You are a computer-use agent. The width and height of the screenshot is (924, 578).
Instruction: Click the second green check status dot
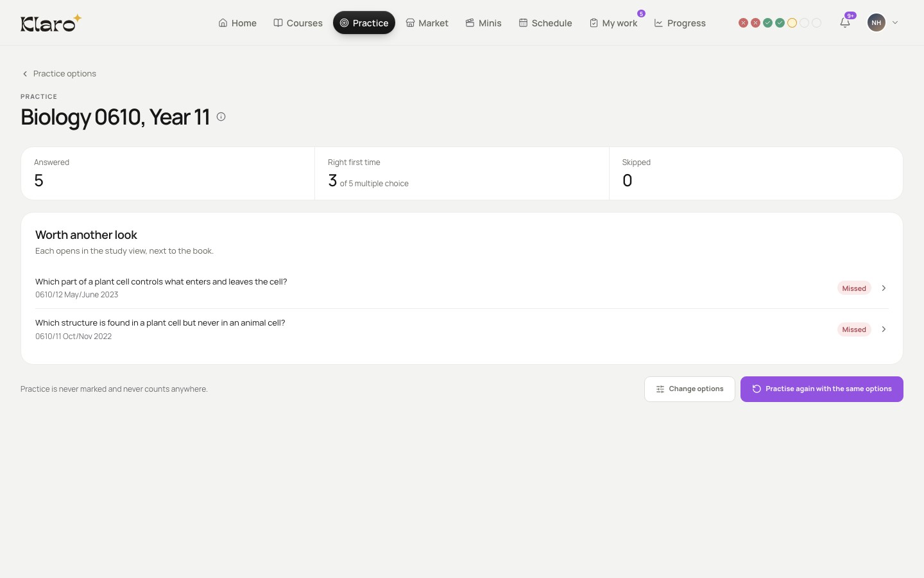[780, 22]
